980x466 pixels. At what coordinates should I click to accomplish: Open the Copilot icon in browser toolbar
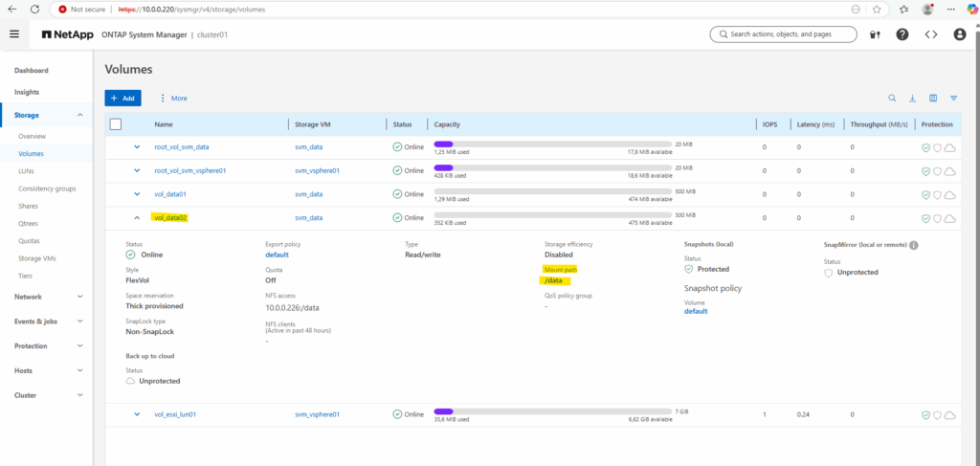click(x=971, y=9)
